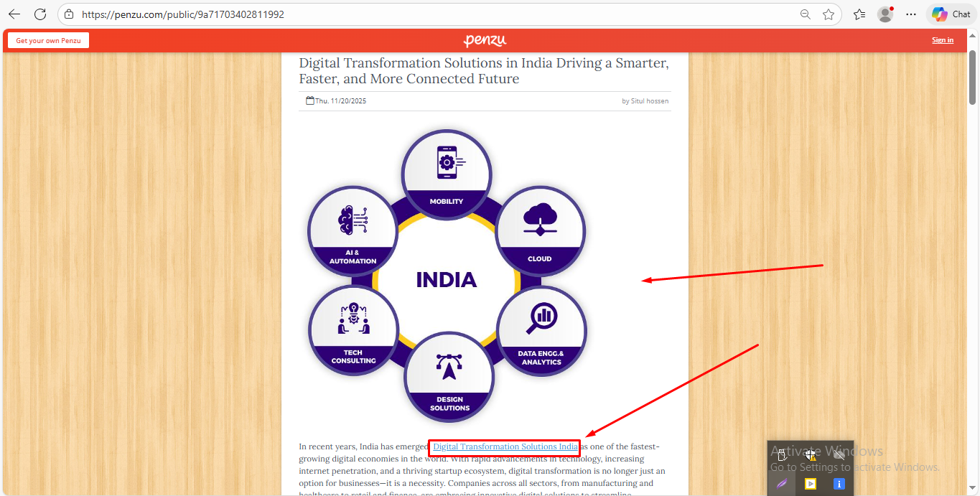Bookmark this page with the star icon
The image size is (980, 496).
(x=829, y=14)
